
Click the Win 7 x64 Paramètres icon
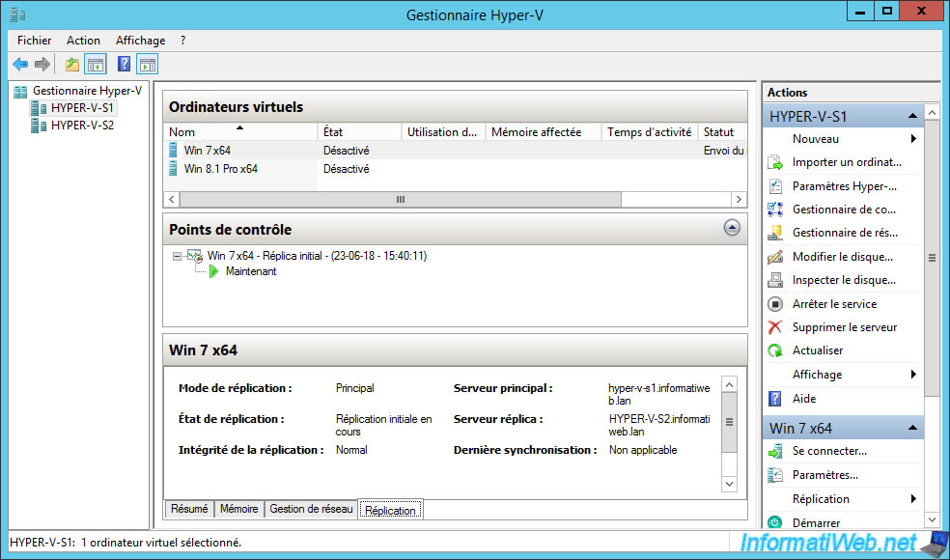click(x=775, y=475)
